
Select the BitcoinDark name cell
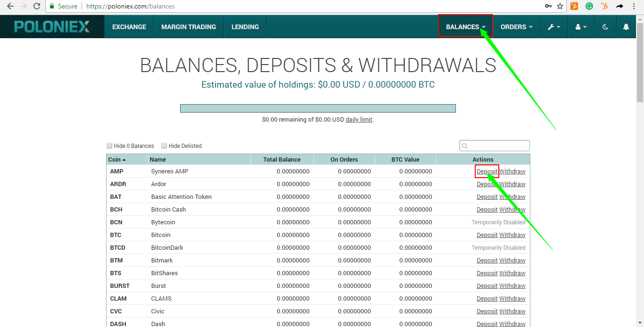click(167, 248)
